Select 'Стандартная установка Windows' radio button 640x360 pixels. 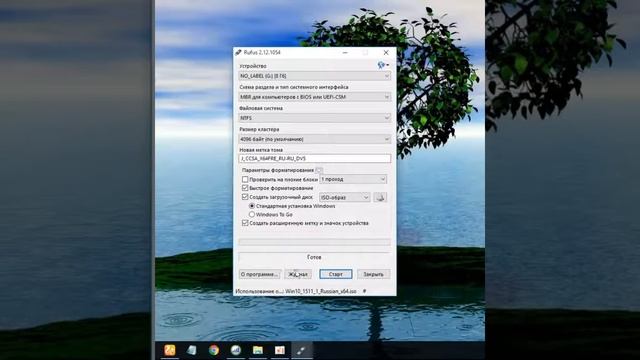[252, 206]
